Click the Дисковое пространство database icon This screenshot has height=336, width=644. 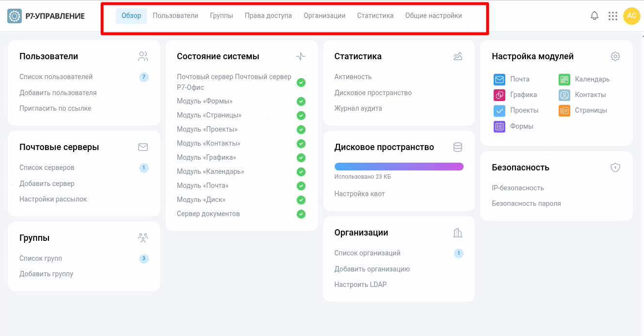(458, 147)
